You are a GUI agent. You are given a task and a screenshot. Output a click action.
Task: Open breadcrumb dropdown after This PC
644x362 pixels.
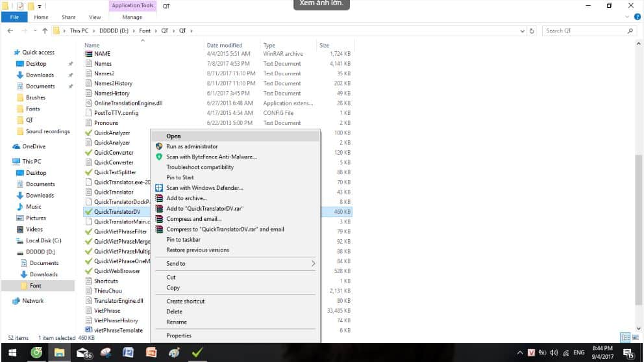pos(93,31)
